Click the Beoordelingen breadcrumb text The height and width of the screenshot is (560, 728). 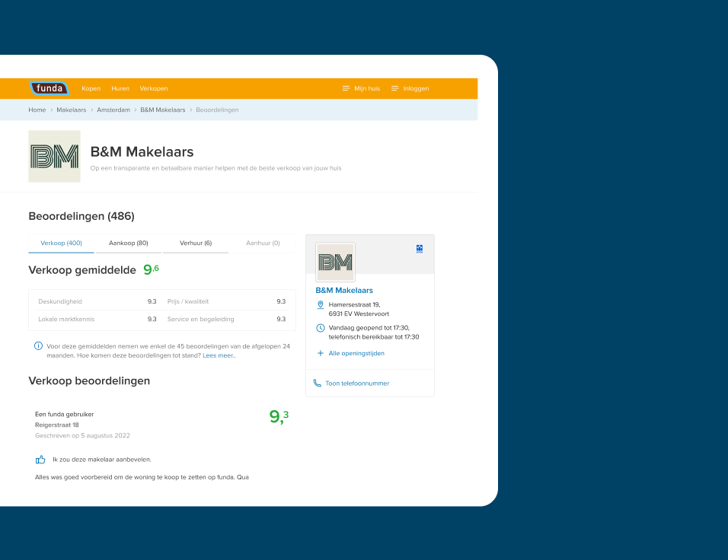pos(217,110)
